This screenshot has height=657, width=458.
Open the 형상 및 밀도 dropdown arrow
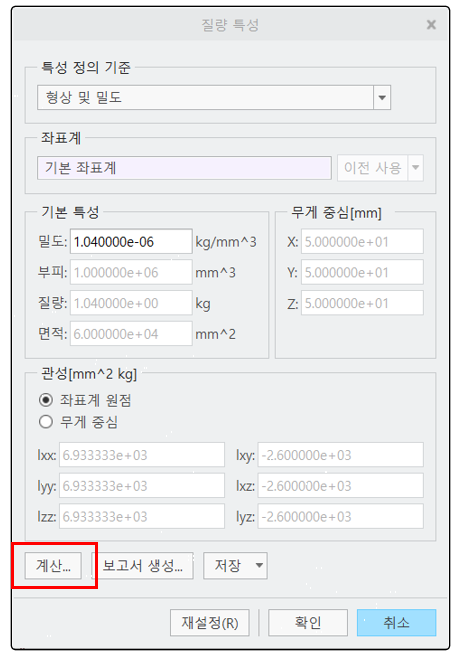[x=382, y=98]
